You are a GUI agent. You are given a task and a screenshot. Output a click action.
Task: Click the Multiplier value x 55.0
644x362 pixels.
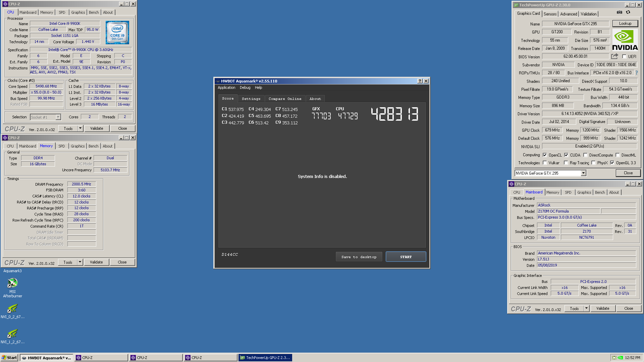[46, 93]
